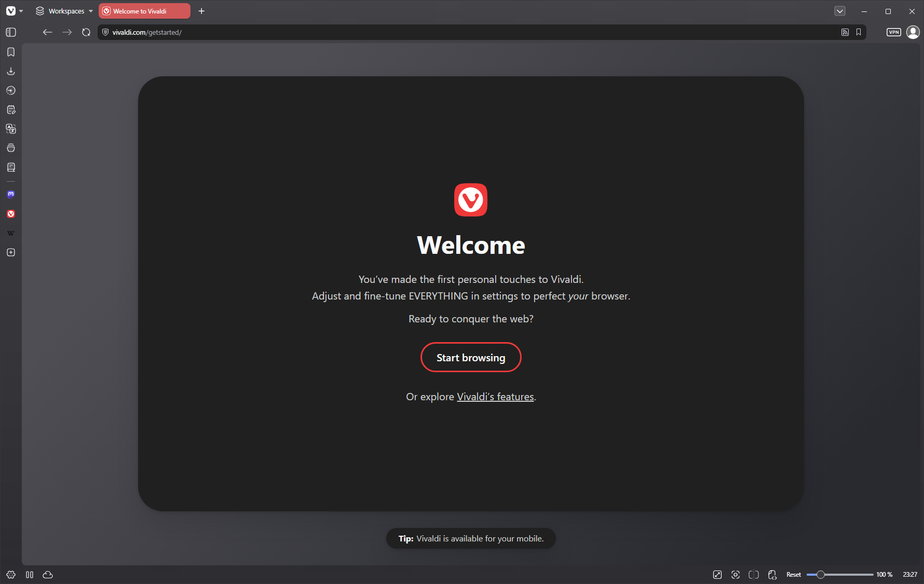Capture the page with the camera icon
924x584 pixels.
point(736,575)
